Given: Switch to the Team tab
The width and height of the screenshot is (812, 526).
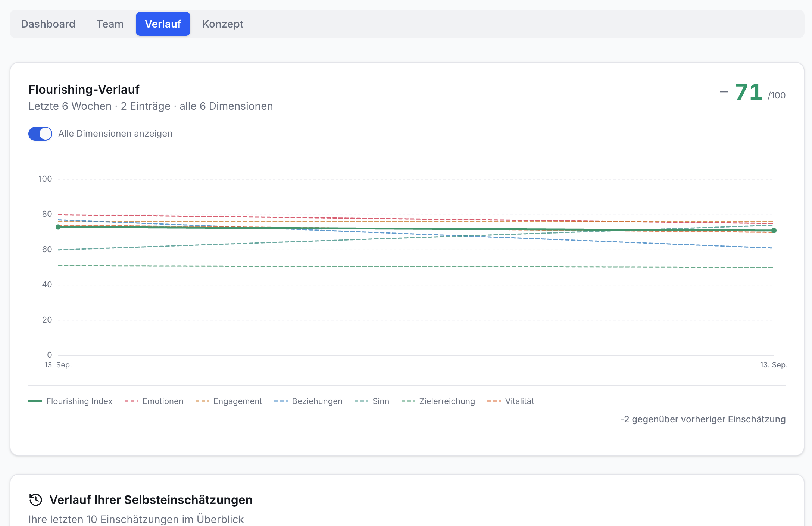Looking at the screenshot, I should pyautogui.click(x=110, y=24).
